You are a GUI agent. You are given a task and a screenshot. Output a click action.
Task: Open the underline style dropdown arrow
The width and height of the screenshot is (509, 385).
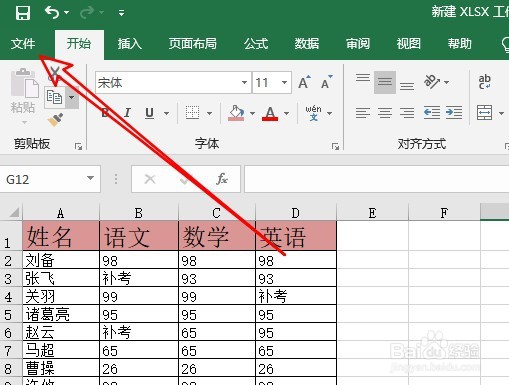(166, 113)
